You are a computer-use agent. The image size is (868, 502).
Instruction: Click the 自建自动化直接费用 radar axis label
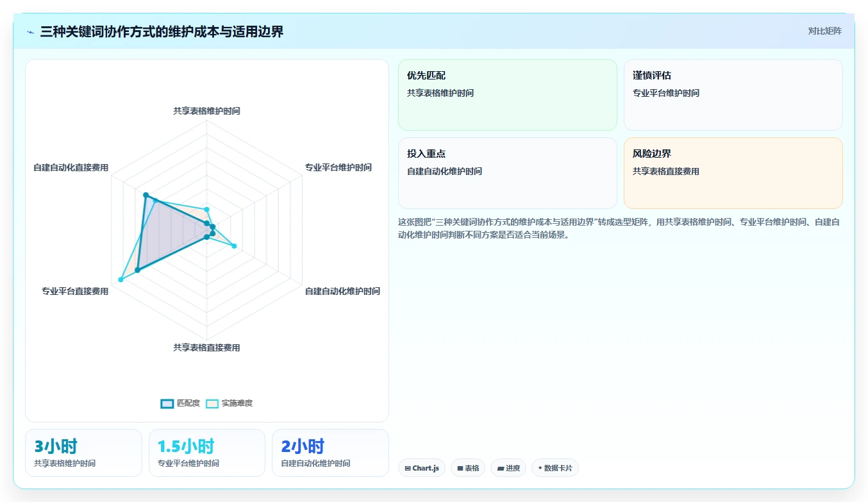click(x=71, y=167)
